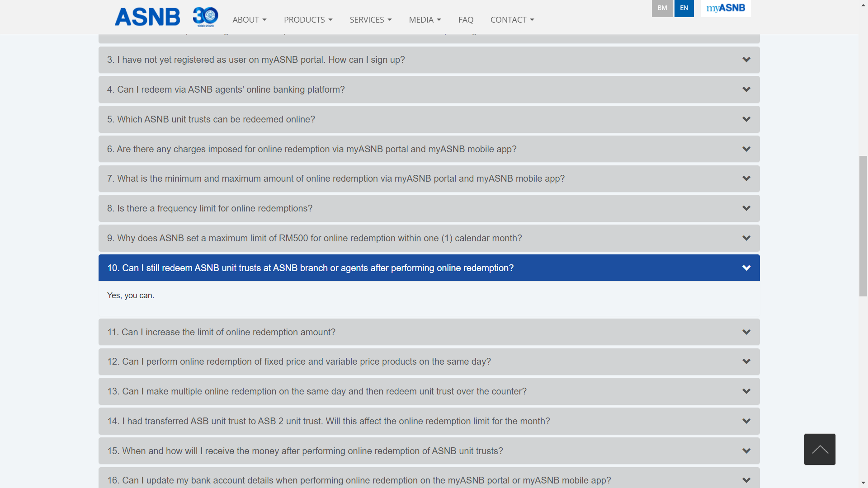Open the SERVICES menu
Screen dimensions: 868x488
pyautogui.click(x=371, y=20)
